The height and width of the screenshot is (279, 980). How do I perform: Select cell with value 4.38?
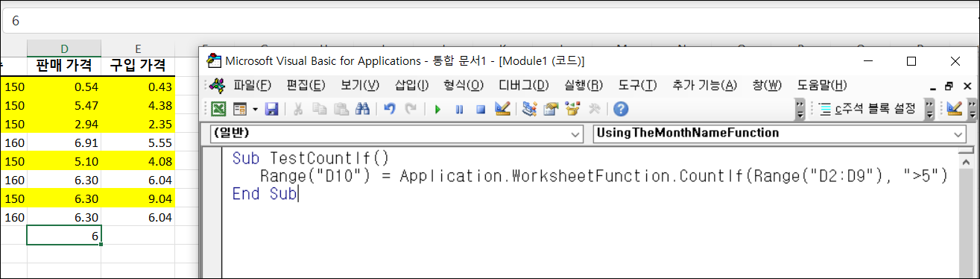tap(138, 104)
